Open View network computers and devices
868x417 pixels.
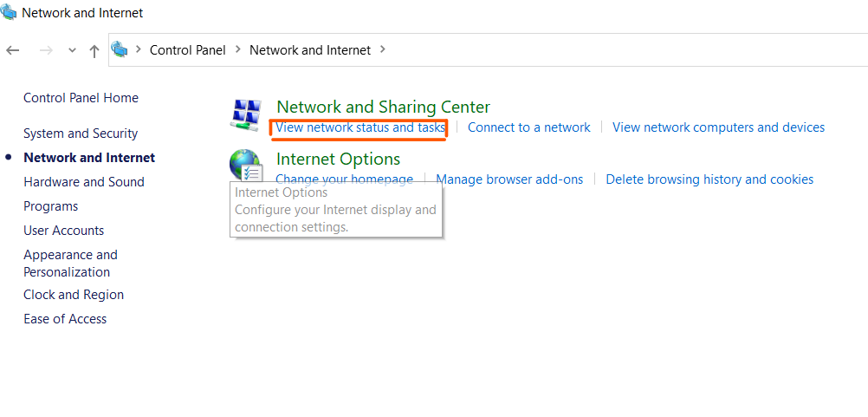718,127
